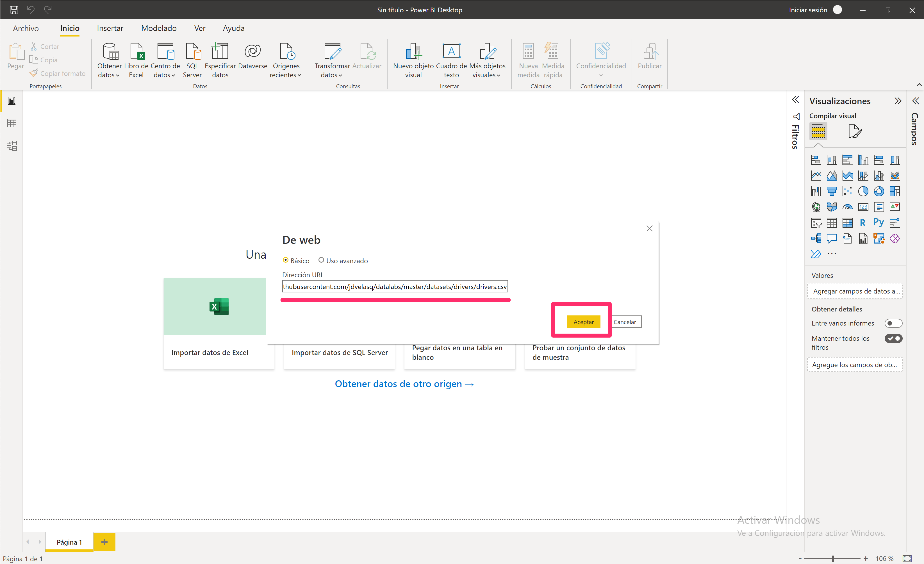Click fit to page icon
Screen dimensions: 924x564
(x=907, y=558)
